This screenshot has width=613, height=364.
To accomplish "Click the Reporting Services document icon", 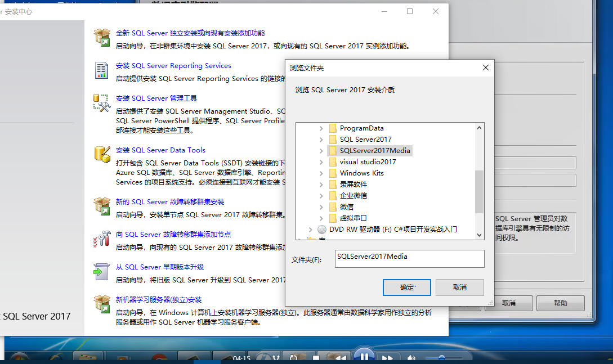I will click(102, 70).
